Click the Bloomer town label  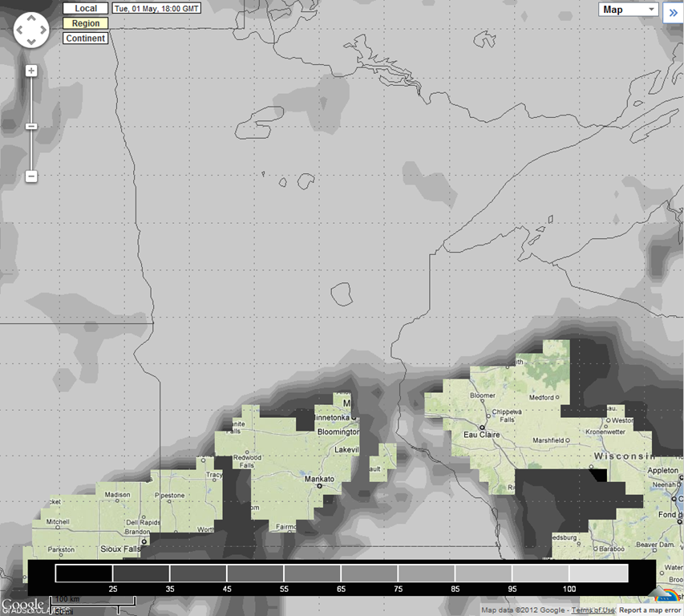483,395
